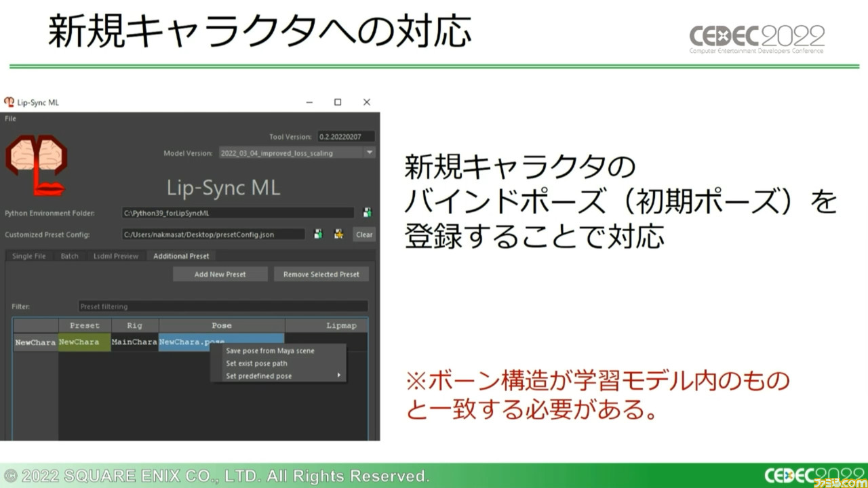
Task: Click the Clear button
Action: pos(364,235)
